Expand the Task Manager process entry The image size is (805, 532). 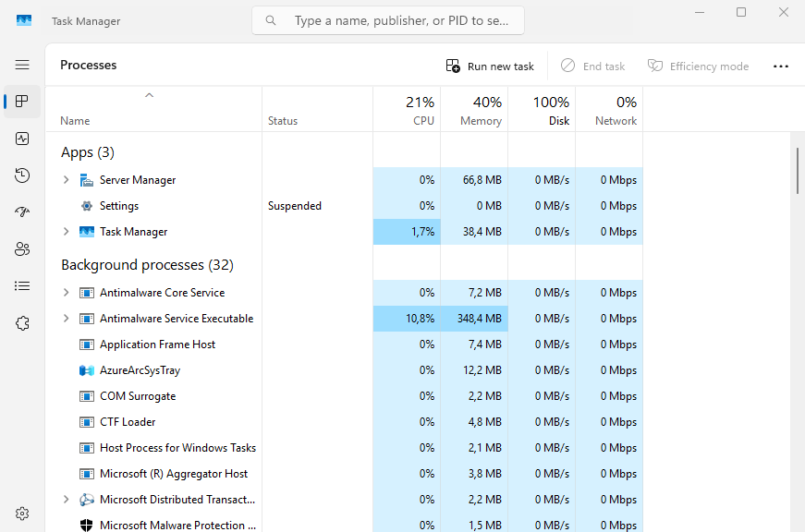point(66,232)
